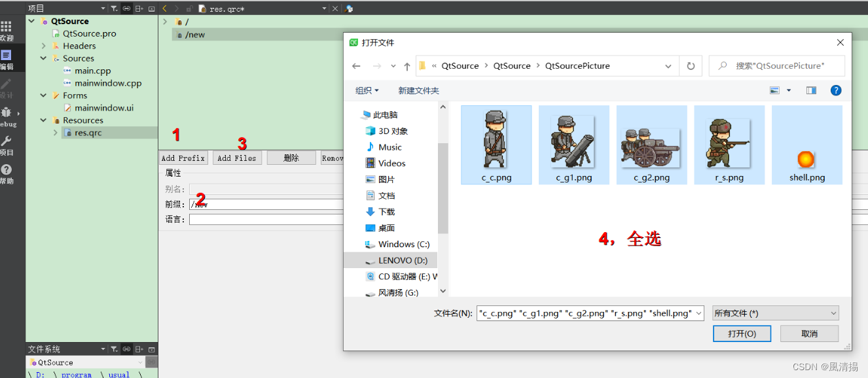Click QtSourcePicture in the address breadcrumb
The width and height of the screenshot is (868, 378).
pyautogui.click(x=577, y=66)
